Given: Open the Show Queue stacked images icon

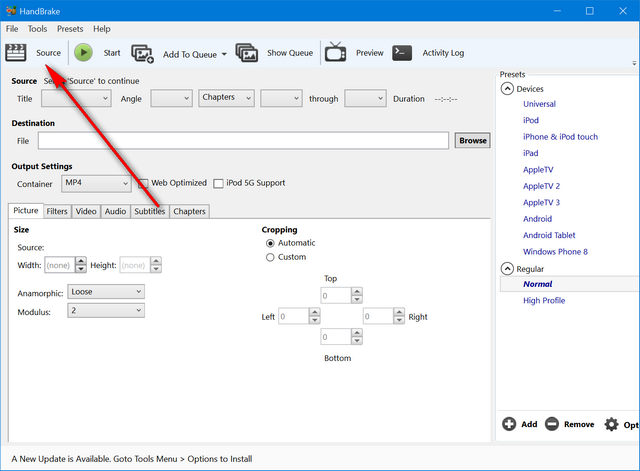Looking at the screenshot, I should [247, 53].
